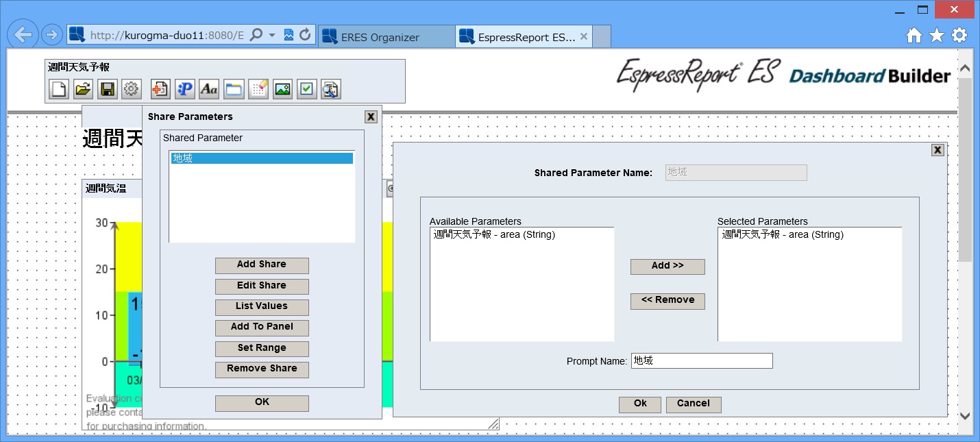Click List Values button

click(262, 307)
